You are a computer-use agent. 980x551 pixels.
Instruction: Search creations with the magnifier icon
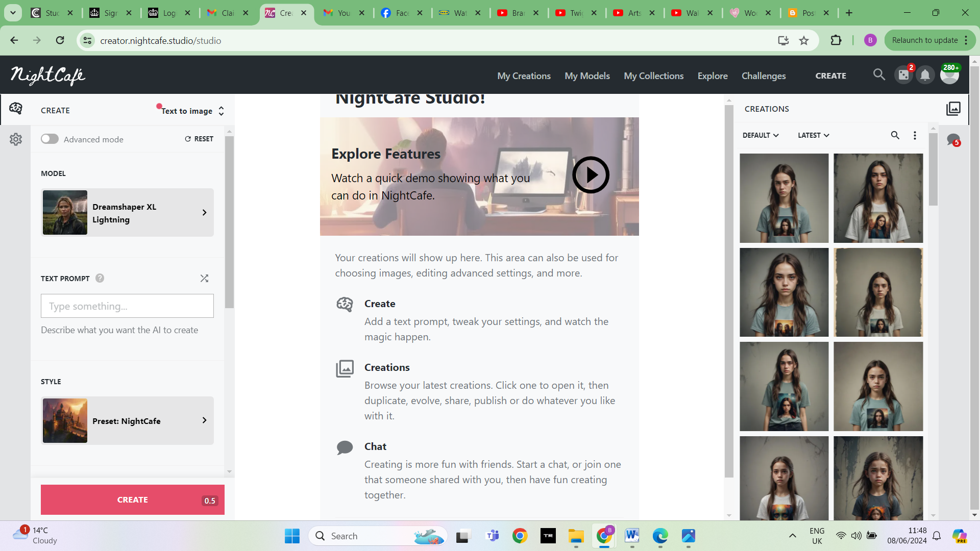895,135
